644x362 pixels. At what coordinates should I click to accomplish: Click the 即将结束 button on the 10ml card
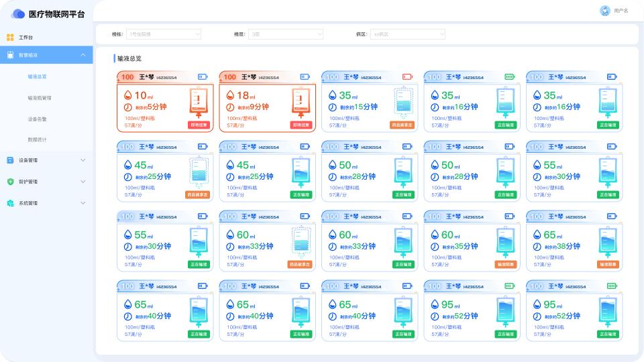[199, 125]
